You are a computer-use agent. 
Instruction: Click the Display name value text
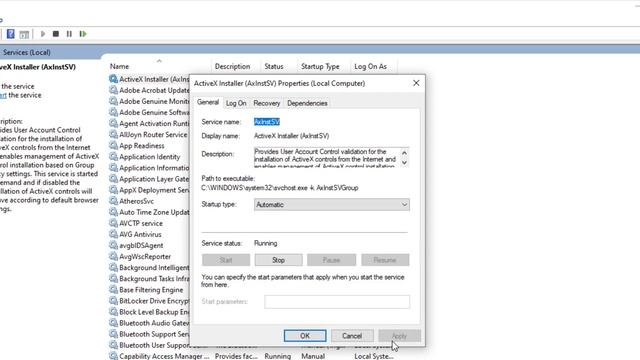click(x=291, y=136)
